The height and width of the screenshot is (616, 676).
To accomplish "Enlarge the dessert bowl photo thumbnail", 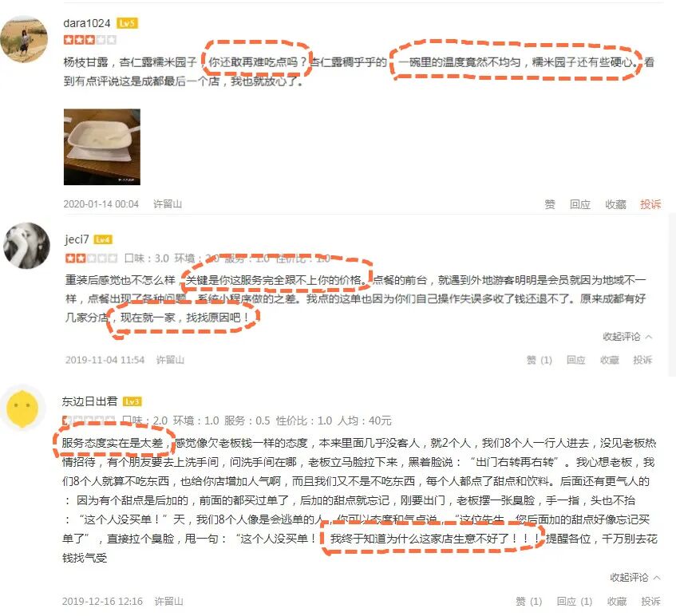I will 102,147.
